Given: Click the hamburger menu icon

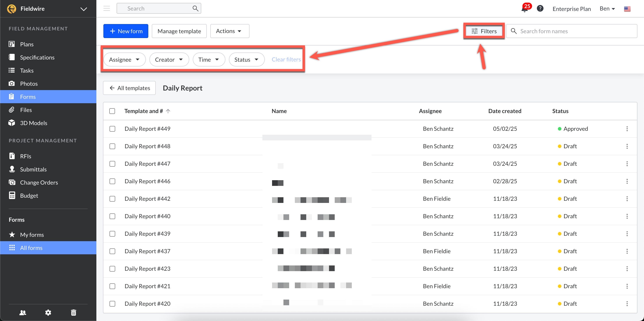Looking at the screenshot, I should click(x=107, y=9).
